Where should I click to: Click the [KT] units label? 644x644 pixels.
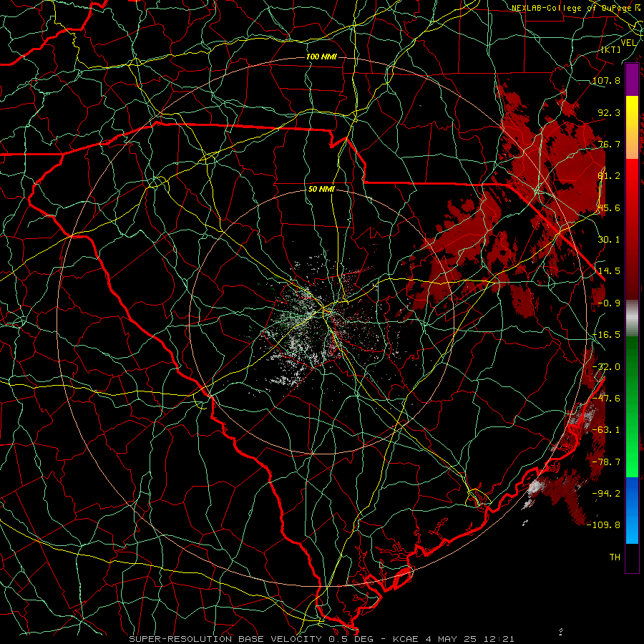610,49
